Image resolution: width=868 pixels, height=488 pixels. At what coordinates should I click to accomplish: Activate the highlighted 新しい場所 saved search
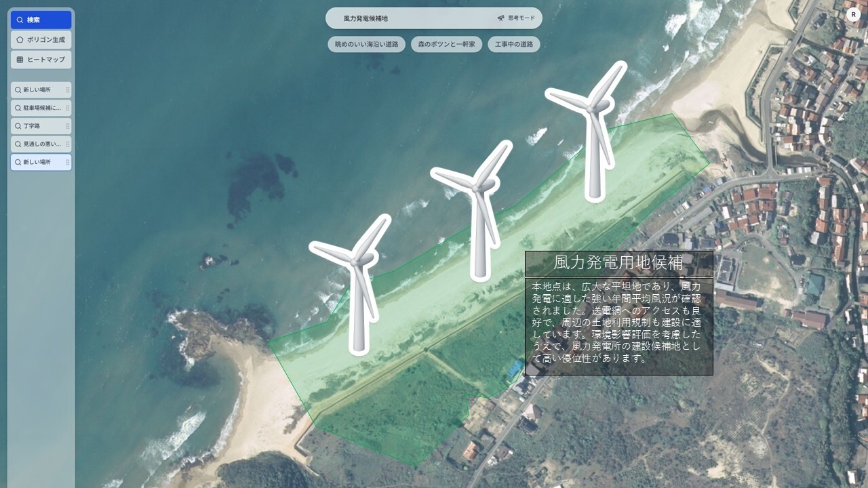37,162
